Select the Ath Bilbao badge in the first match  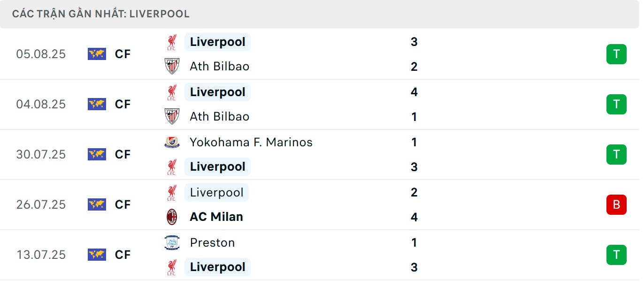click(172, 66)
